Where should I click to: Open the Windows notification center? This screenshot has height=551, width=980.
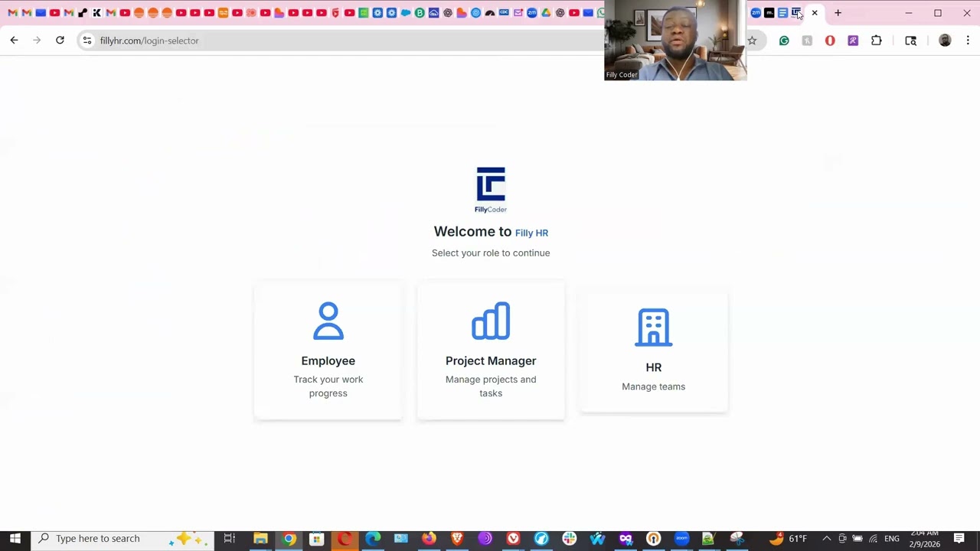959,539
